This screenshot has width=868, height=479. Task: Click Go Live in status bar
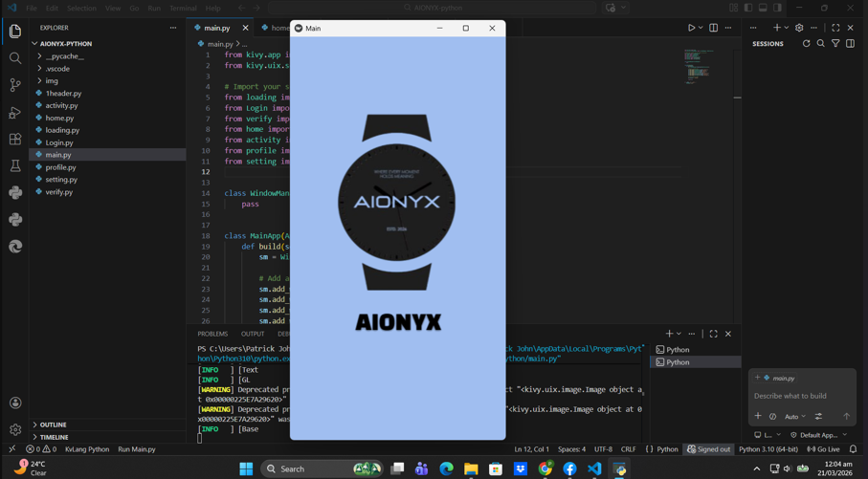click(823, 449)
